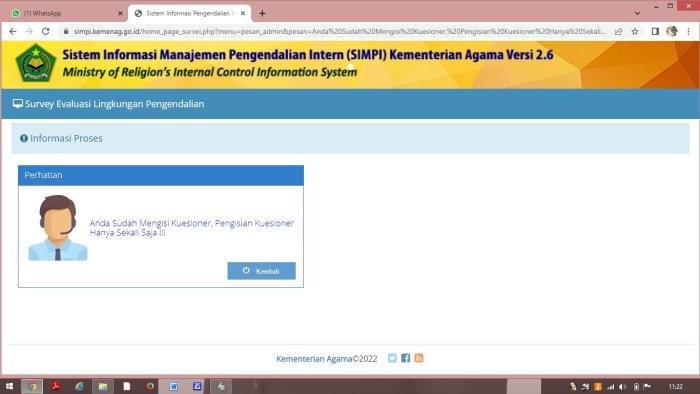700x394 pixels.
Task: Close the WhatsApp tab
Action: click(x=120, y=13)
